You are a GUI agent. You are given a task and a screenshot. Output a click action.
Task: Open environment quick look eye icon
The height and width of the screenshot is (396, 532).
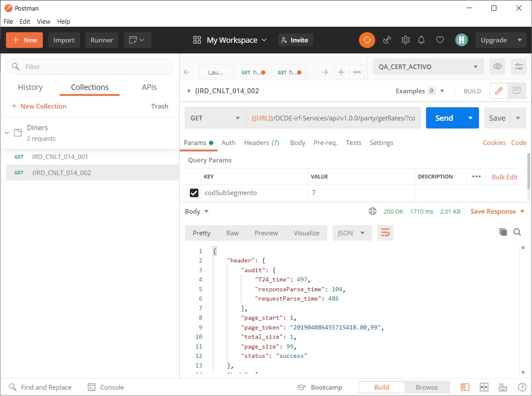click(497, 67)
